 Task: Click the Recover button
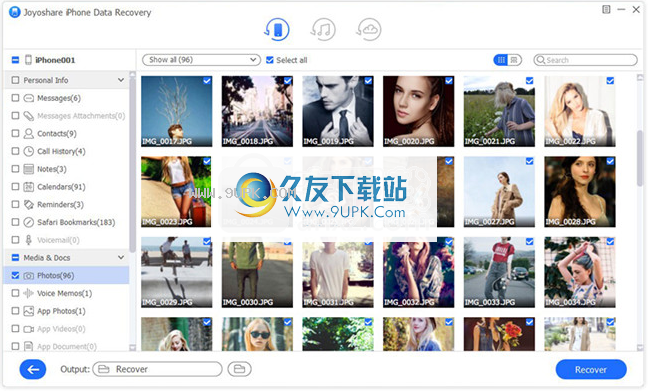tap(591, 369)
